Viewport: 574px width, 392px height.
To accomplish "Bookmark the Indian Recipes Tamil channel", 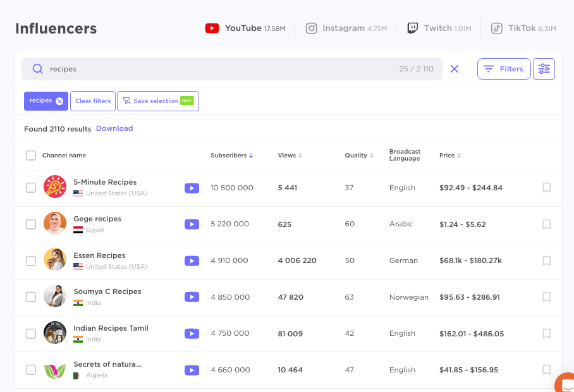I will 547,333.
